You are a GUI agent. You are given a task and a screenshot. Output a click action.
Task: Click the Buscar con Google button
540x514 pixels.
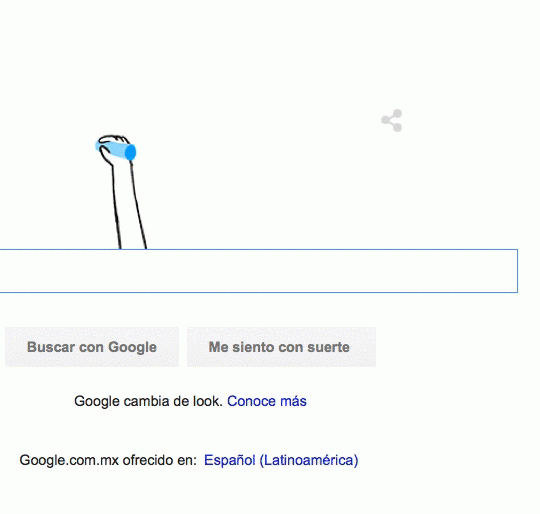tap(92, 347)
